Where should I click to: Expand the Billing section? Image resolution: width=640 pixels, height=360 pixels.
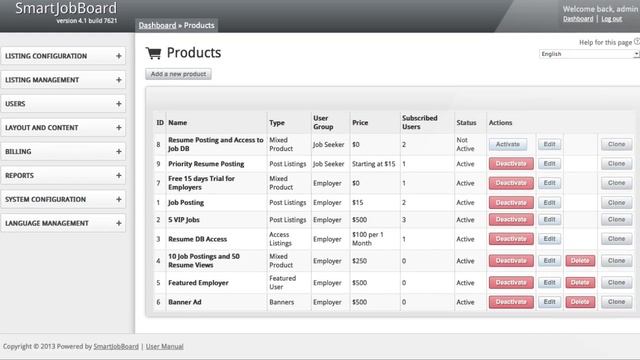[63, 151]
